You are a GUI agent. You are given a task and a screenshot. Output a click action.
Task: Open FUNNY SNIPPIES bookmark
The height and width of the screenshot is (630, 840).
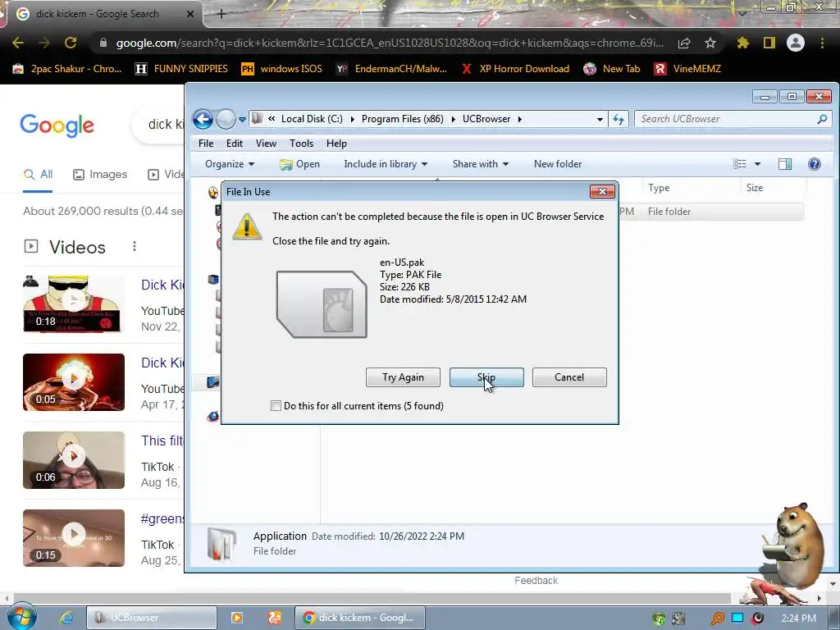click(x=181, y=69)
